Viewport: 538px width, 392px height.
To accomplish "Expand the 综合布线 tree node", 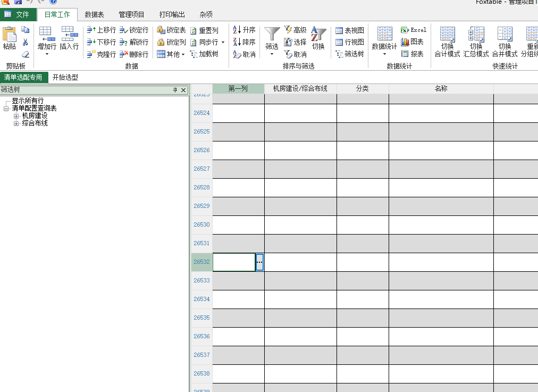I will coord(16,123).
